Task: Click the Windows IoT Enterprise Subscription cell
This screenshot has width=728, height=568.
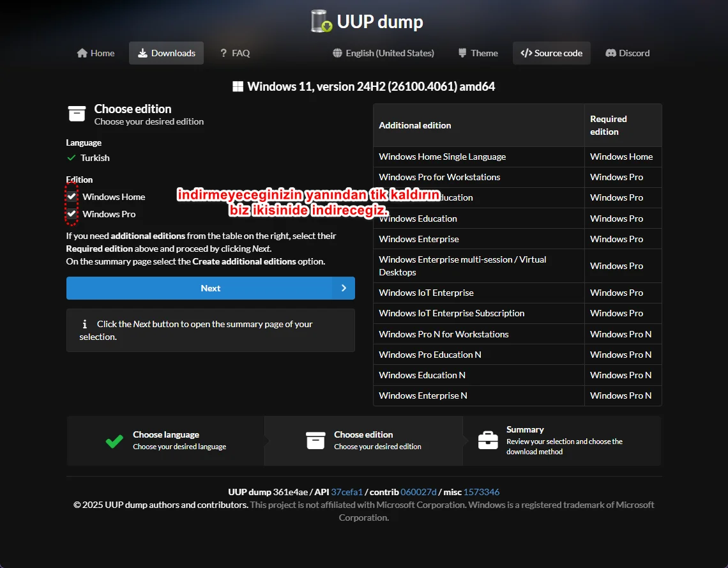Action: click(x=479, y=313)
